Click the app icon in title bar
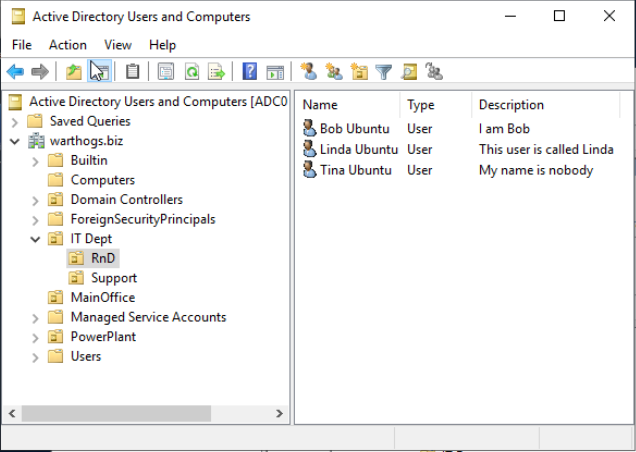Image resolution: width=636 pixels, height=452 pixels. [x=18, y=17]
